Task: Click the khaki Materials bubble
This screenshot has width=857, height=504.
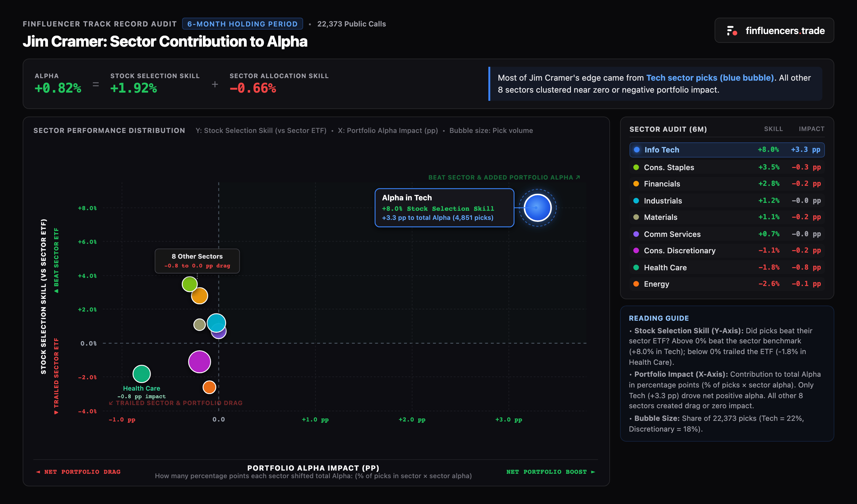Action: pyautogui.click(x=199, y=324)
